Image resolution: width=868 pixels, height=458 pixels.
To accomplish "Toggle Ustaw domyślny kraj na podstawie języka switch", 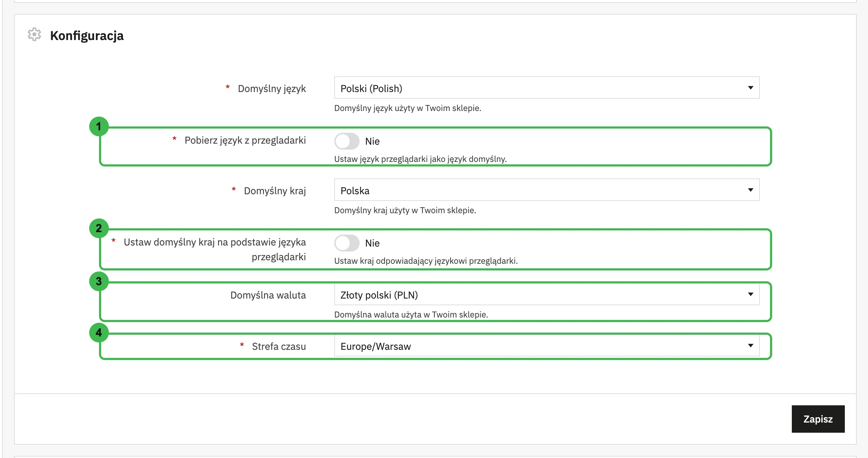I will tap(347, 243).
